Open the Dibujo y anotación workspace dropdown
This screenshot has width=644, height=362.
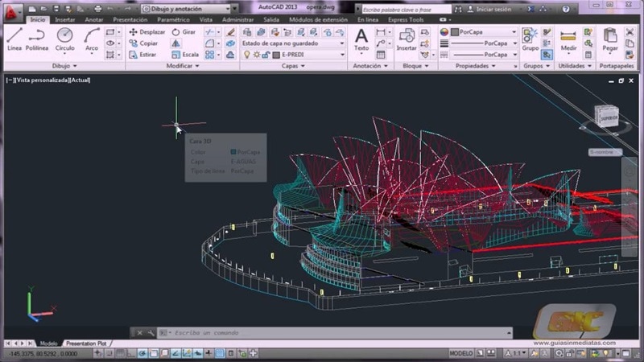(186, 9)
